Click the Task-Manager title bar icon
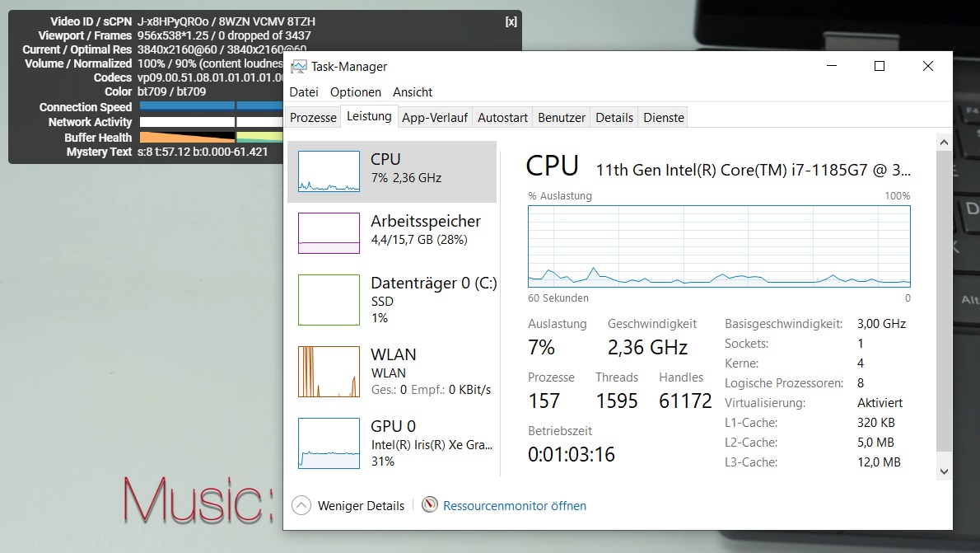Image resolution: width=980 pixels, height=553 pixels. click(x=299, y=66)
